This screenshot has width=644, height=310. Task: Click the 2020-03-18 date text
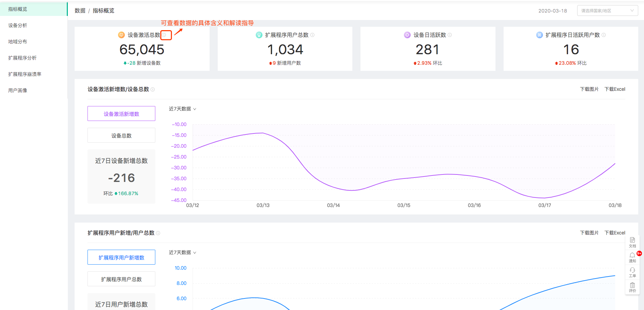pos(553,11)
